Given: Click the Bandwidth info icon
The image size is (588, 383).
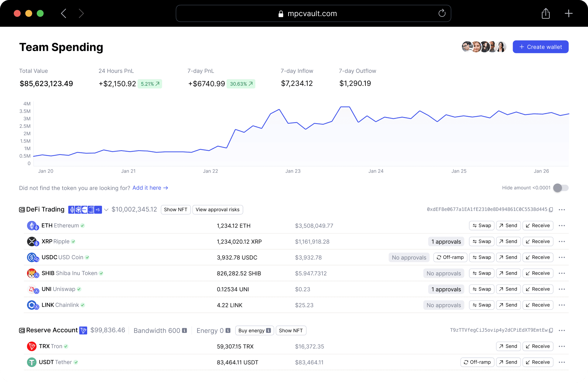Looking at the screenshot, I should pos(184,331).
